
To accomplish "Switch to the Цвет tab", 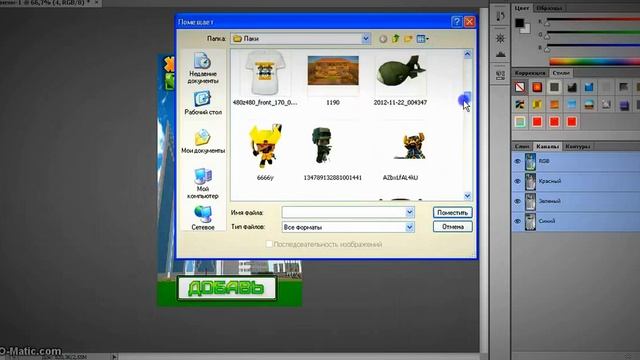I will click(521, 8).
